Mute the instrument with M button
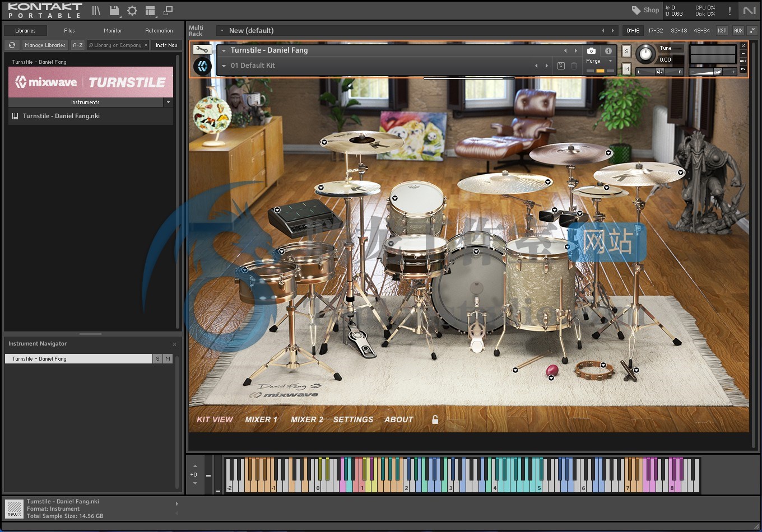 (626, 69)
